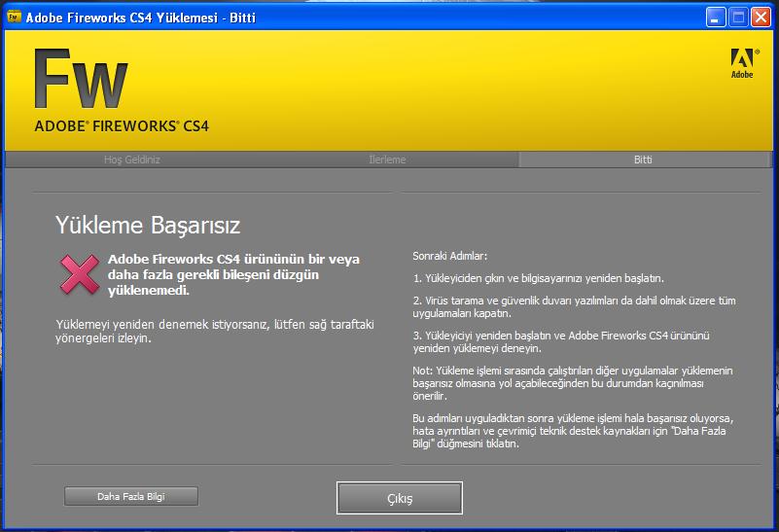Click the "Bu adımları uyguladıktan sonra" paragraph

pyautogui.click(x=573, y=431)
